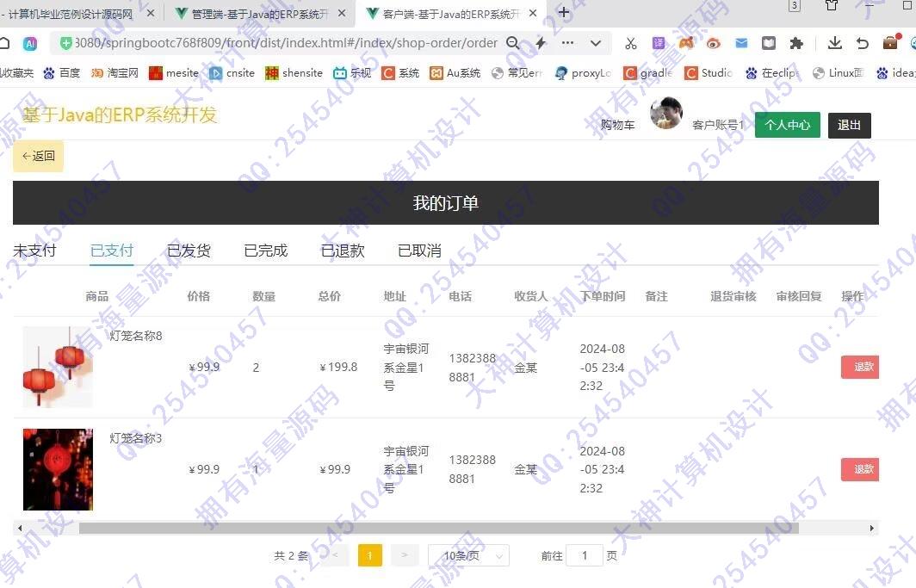
Task: Click the undo back-arrow toolbar icon
Action: [x=863, y=43]
